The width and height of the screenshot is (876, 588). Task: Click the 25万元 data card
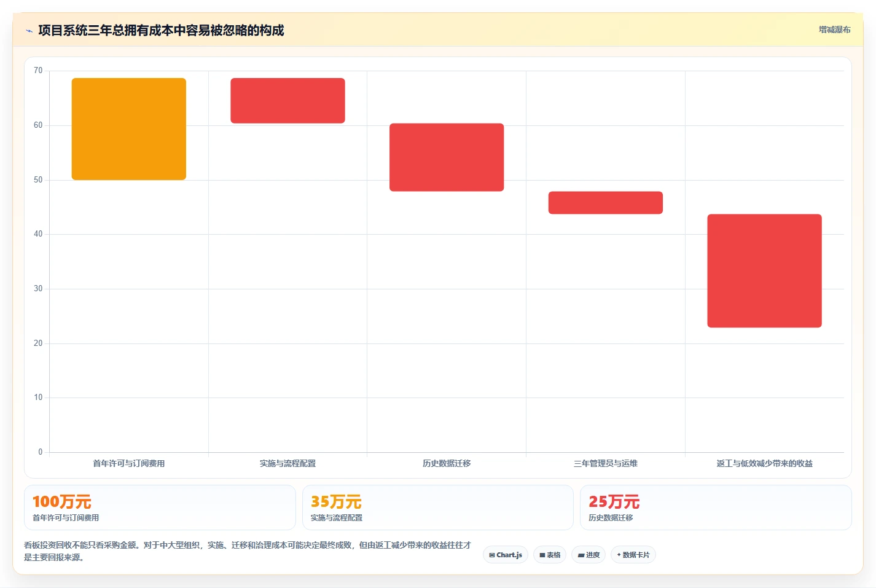point(716,508)
